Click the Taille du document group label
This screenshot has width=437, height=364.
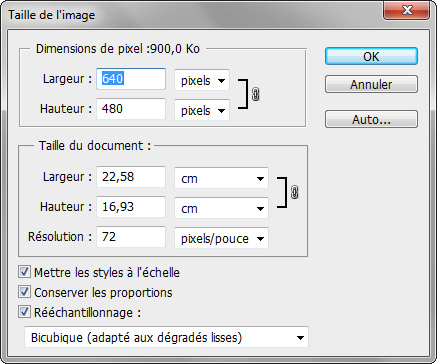click(x=95, y=146)
